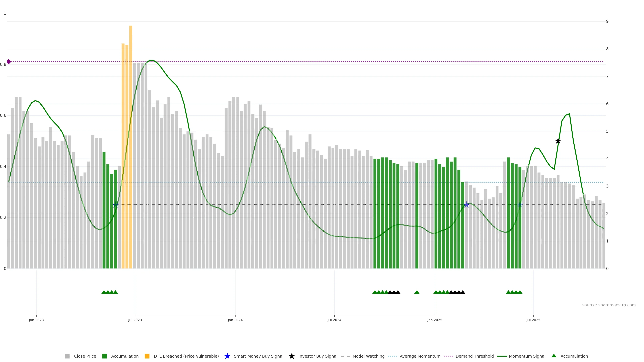Image resolution: width=644 pixels, height=362 pixels.
Task: Click the blue star marker near June 2023
Action: coord(116,205)
